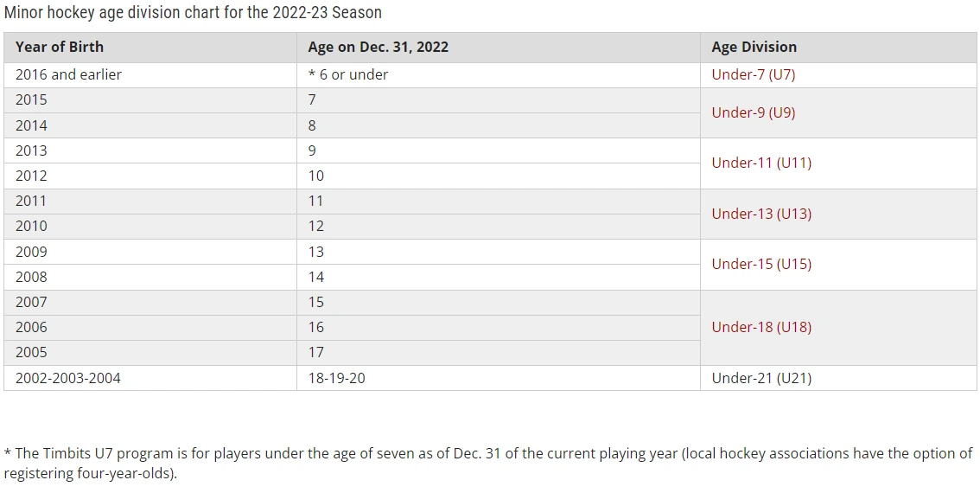Click the 18-19-20 age cell

(x=498, y=378)
